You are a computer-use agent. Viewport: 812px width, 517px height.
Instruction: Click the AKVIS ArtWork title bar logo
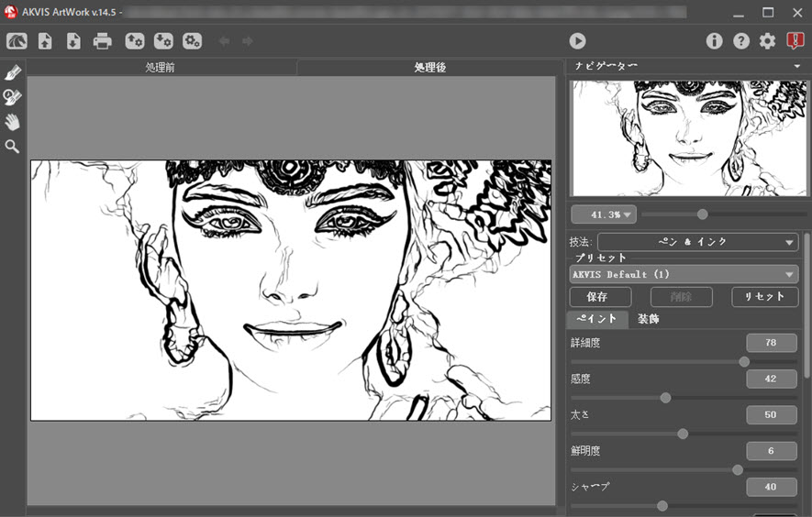point(10,12)
